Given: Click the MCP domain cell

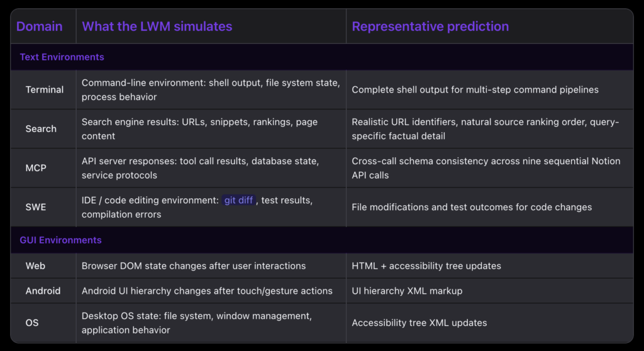Looking at the screenshot, I should (x=43, y=168).
